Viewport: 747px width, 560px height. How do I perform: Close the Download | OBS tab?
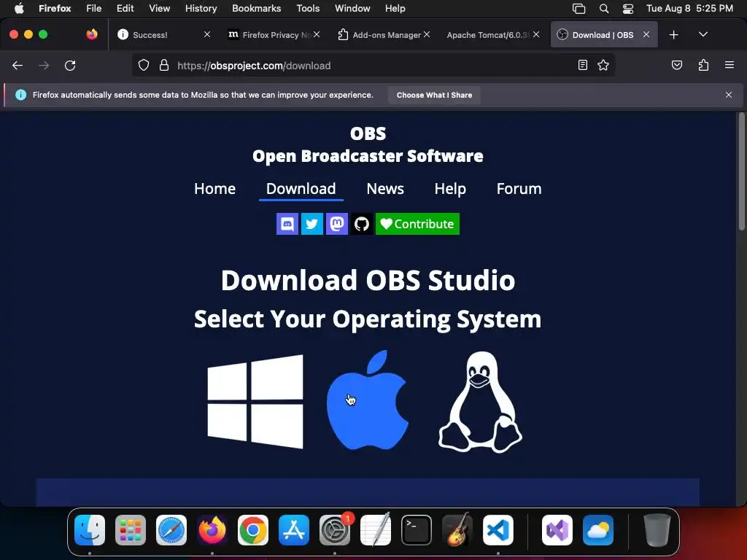click(x=646, y=34)
